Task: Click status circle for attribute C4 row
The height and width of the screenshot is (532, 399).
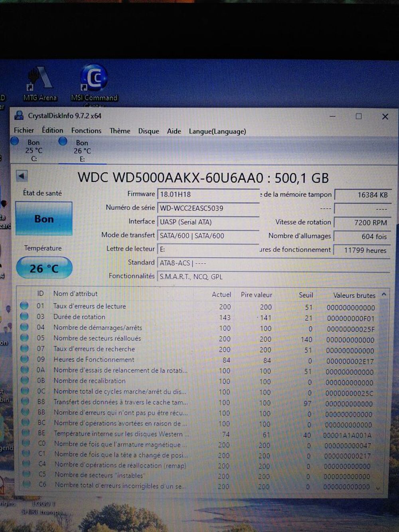Action: click(x=26, y=464)
